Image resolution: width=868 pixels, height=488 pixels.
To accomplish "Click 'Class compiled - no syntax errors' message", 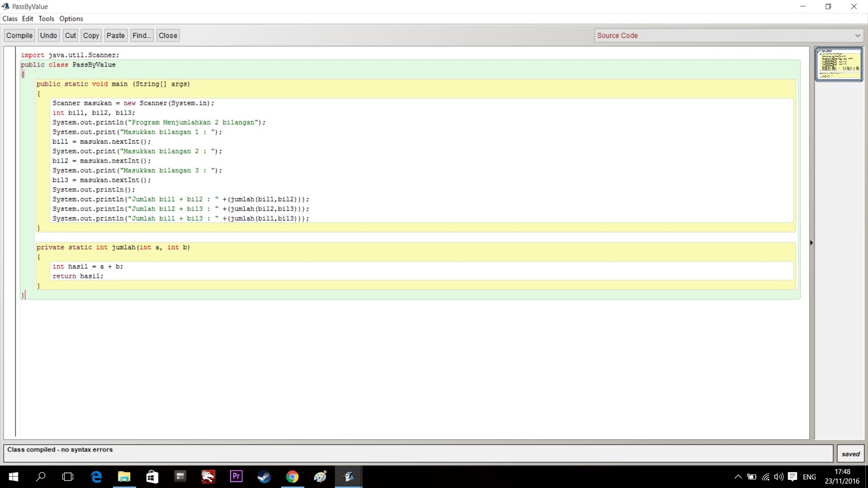I will (x=60, y=450).
